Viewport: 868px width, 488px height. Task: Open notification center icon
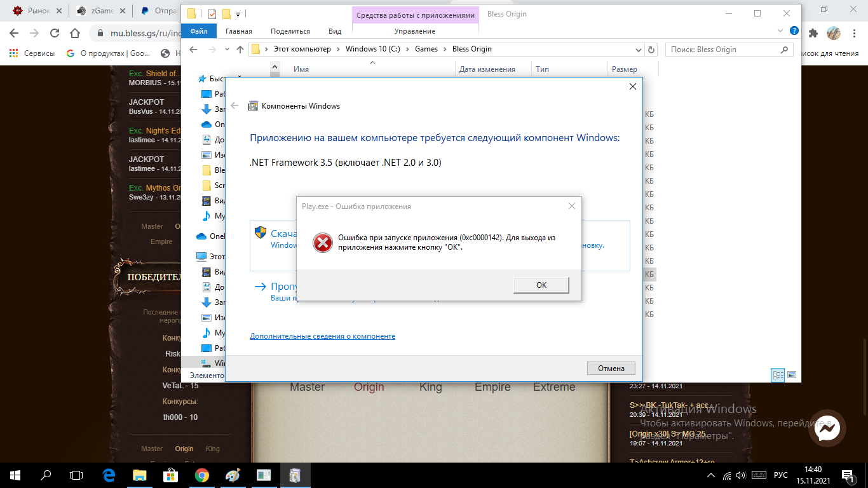tap(848, 475)
